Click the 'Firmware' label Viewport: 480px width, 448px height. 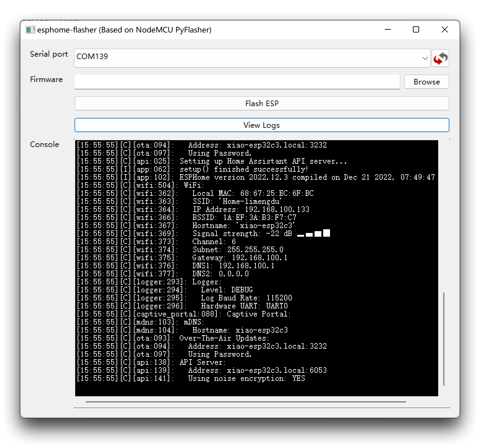[46, 80]
